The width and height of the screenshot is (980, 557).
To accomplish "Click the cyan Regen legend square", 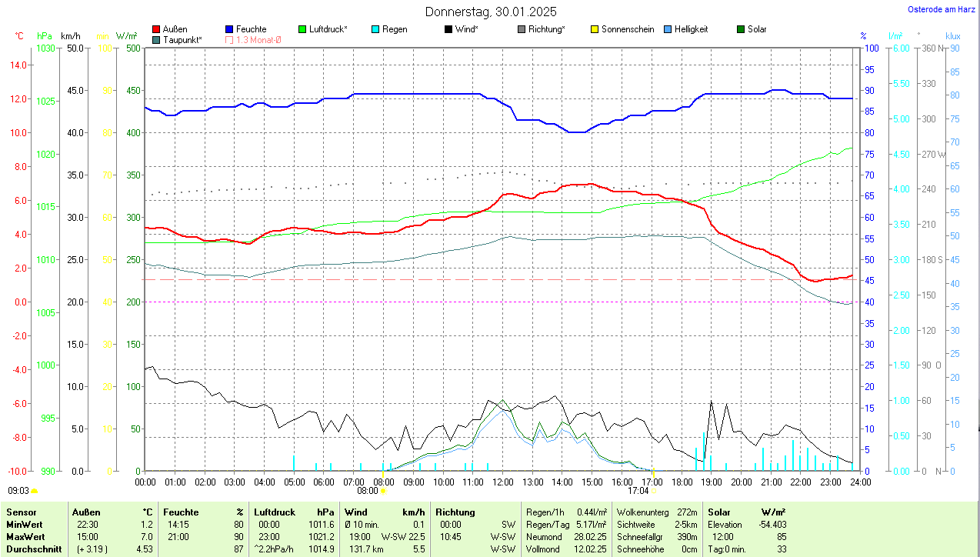I will coord(375,29).
